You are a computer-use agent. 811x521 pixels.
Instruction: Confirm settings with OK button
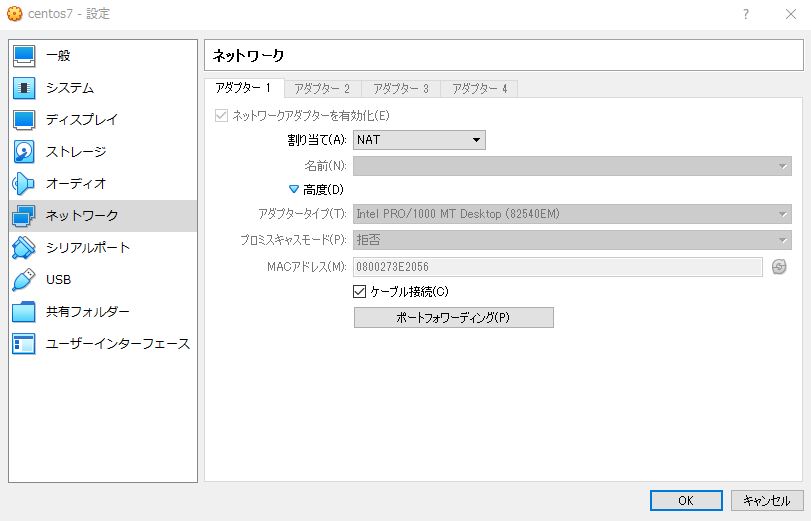pos(686,500)
